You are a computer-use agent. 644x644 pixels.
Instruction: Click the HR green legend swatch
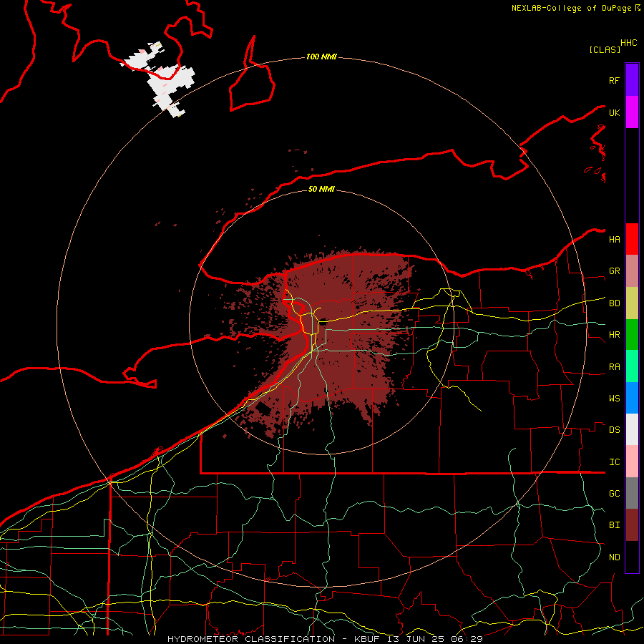(x=632, y=335)
